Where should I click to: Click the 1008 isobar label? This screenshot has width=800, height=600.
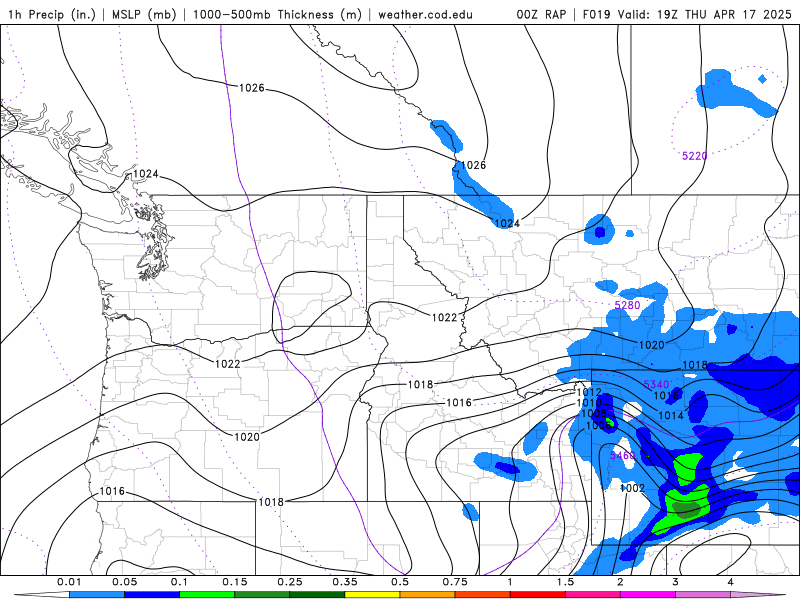[x=594, y=413]
